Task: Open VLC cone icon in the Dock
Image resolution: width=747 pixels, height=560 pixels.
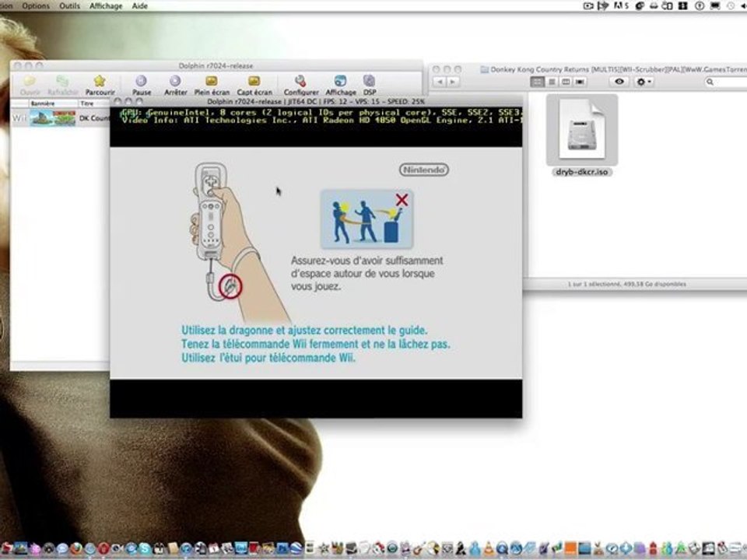Action: [x=489, y=548]
